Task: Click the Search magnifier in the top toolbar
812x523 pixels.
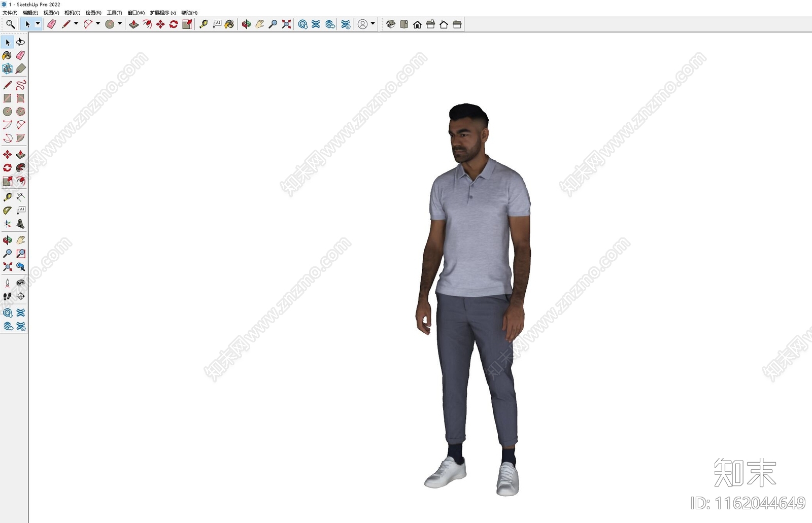Action: coord(10,24)
